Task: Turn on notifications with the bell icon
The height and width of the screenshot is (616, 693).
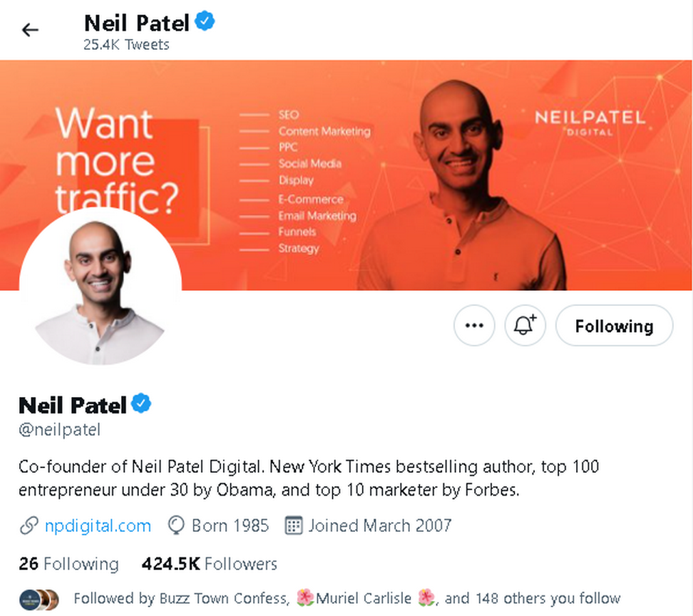Action: (x=525, y=326)
